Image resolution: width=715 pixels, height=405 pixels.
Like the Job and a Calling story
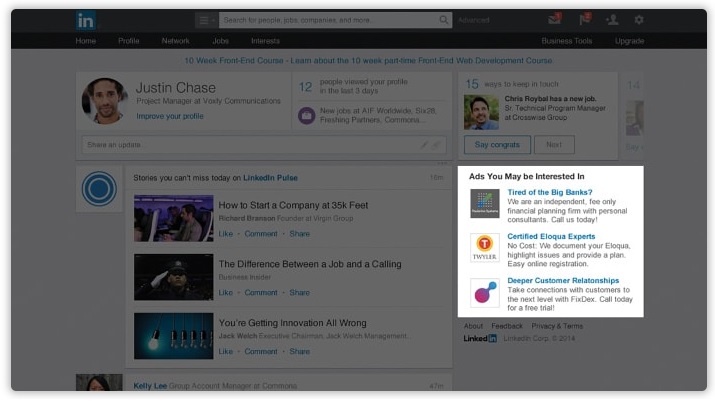(x=225, y=292)
